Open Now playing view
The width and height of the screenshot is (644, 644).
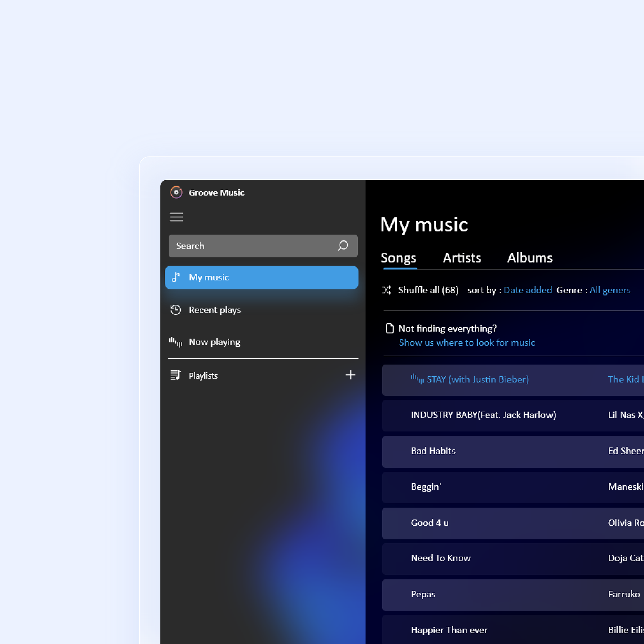tap(215, 342)
